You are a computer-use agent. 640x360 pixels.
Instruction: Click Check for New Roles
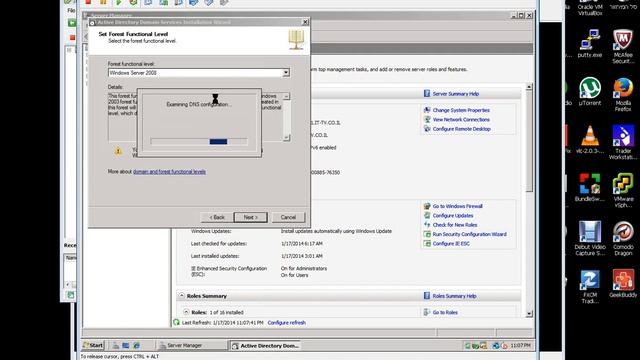455,225
